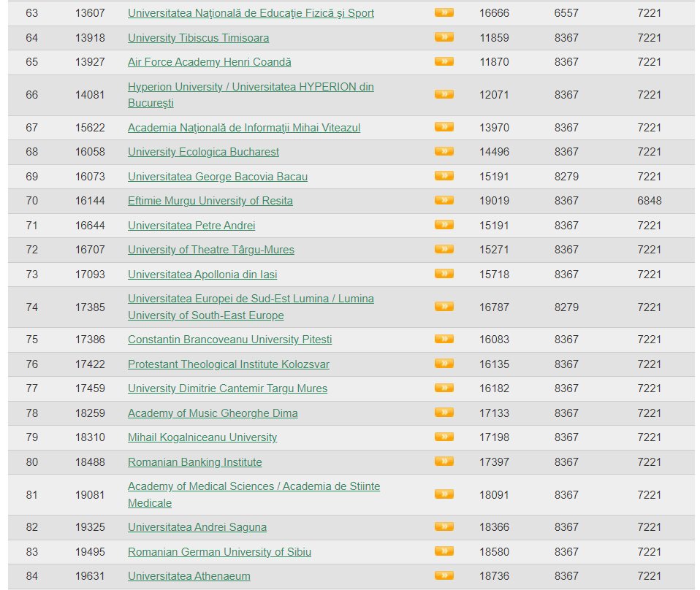This screenshot has height=590, width=700.
Task: Click orange icon for Academy of Medical Sciences row
Action: [444, 494]
